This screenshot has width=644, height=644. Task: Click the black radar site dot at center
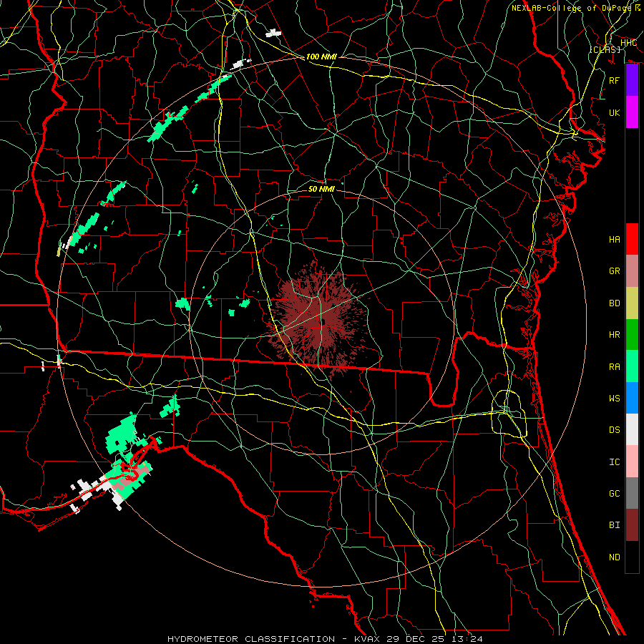pos(323,323)
